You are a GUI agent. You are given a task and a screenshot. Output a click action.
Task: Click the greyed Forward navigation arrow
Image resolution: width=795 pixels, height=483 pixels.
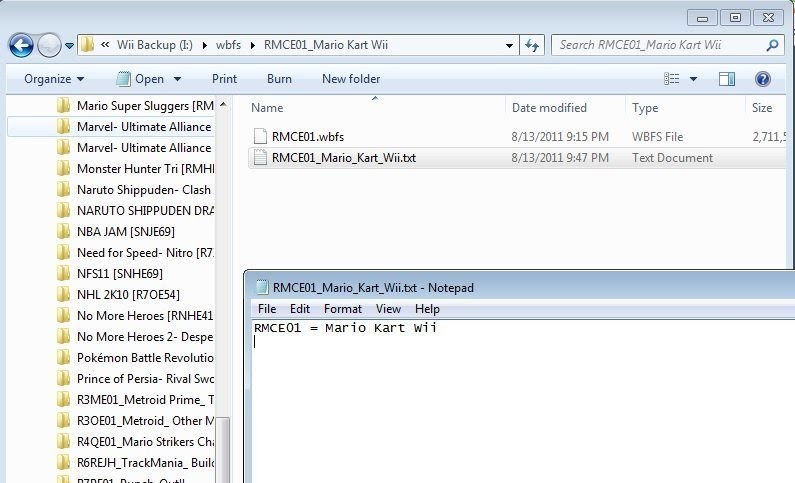49,46
